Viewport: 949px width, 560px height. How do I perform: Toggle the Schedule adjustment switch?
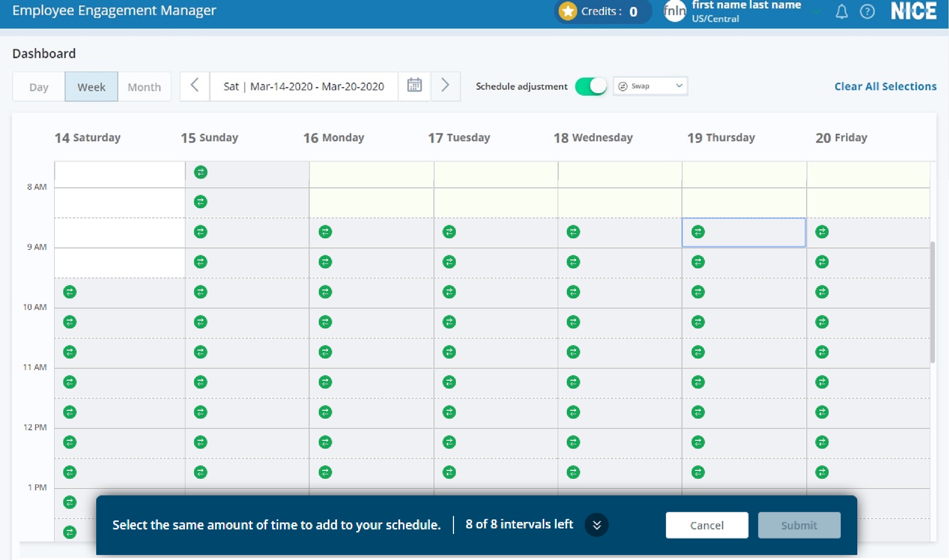coord(591,86)
